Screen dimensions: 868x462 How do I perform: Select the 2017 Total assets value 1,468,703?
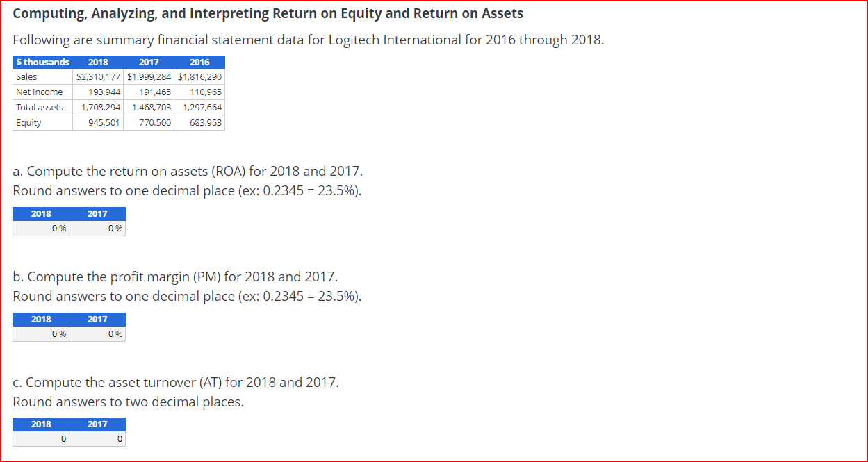[x=149, y=107]
